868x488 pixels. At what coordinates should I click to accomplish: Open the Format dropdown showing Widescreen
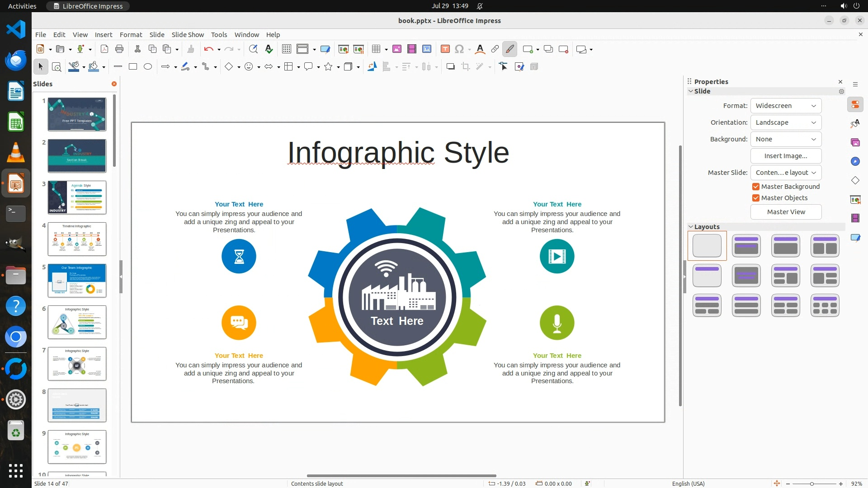(x=786, y=106)
